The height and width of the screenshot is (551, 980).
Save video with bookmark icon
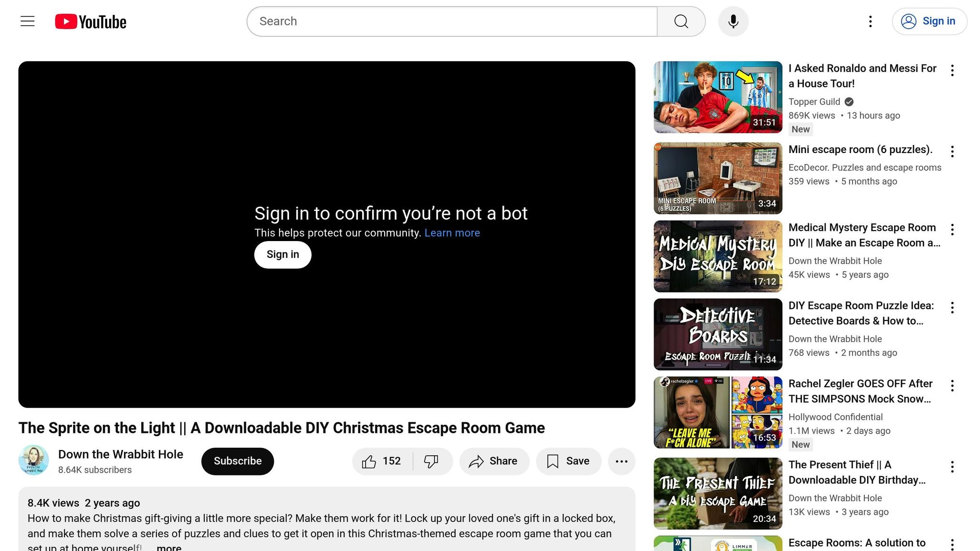(568, 461)
